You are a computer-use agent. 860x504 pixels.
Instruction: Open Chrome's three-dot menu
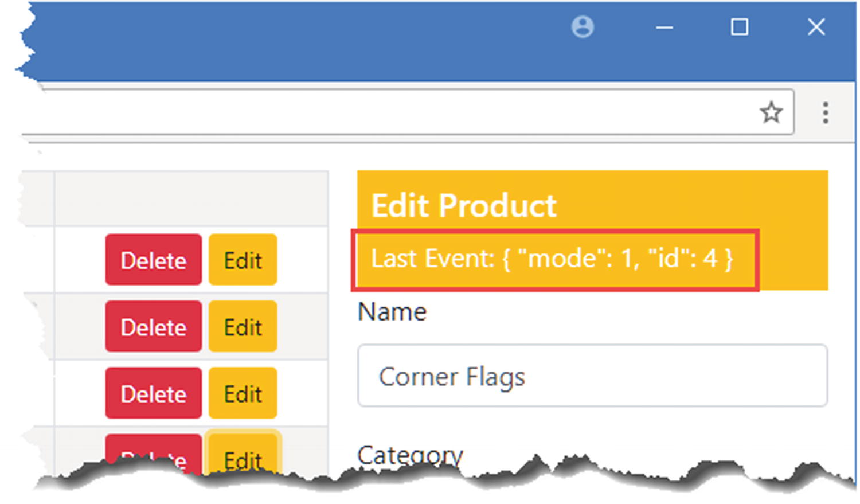coord(825,112)
